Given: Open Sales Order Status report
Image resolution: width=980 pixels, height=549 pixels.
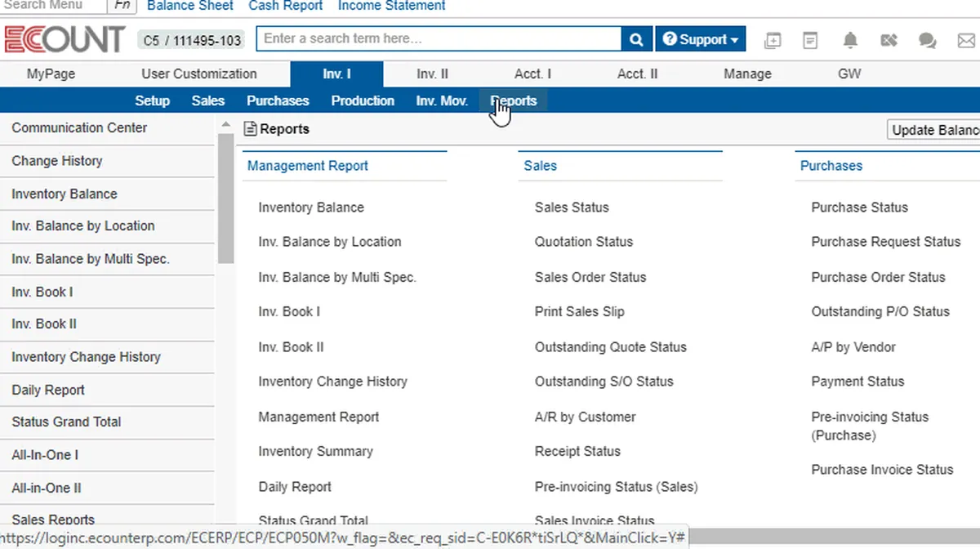Looking at the screenshot, I should pyautogui.click(x=590, y=277).
